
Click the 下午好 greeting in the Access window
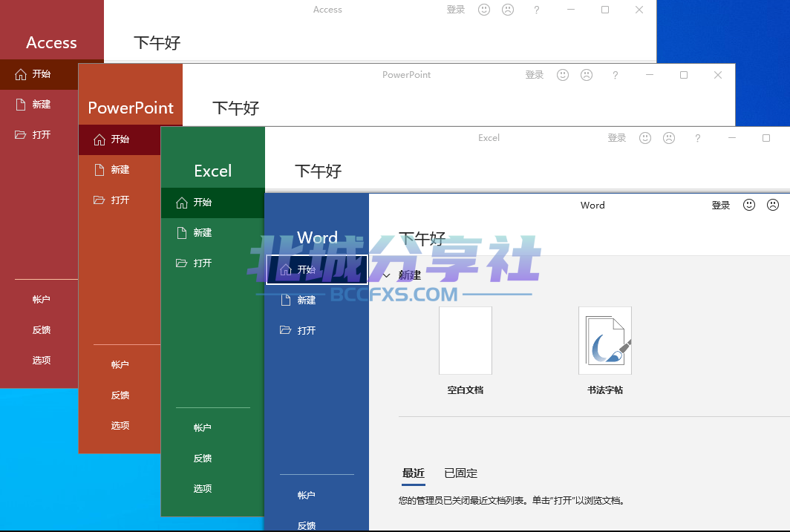tap(157, 43)
